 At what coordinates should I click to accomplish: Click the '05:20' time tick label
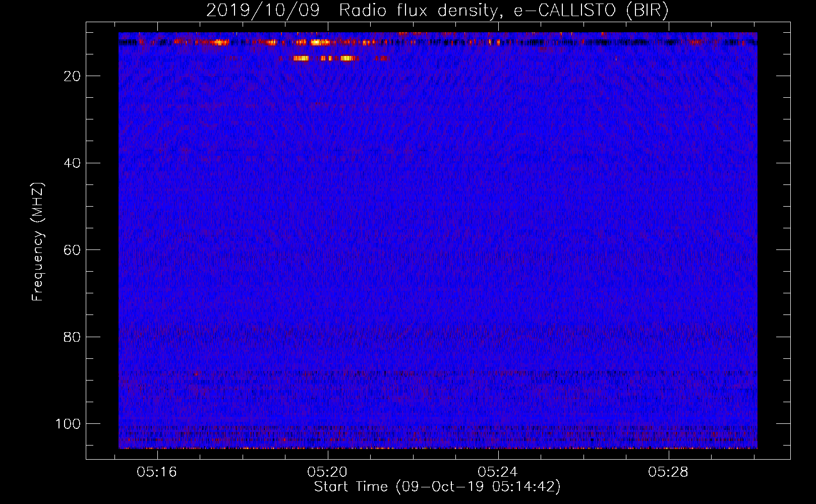(327, 472)
